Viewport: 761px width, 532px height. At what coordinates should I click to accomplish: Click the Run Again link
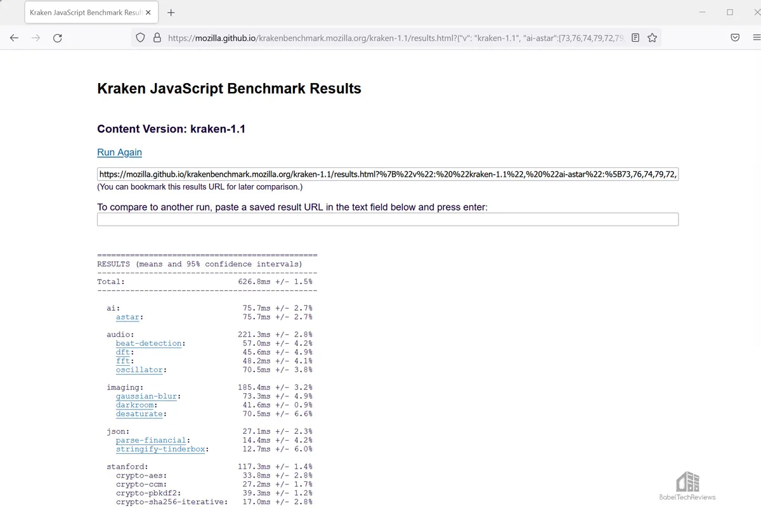tap(119, 152)
